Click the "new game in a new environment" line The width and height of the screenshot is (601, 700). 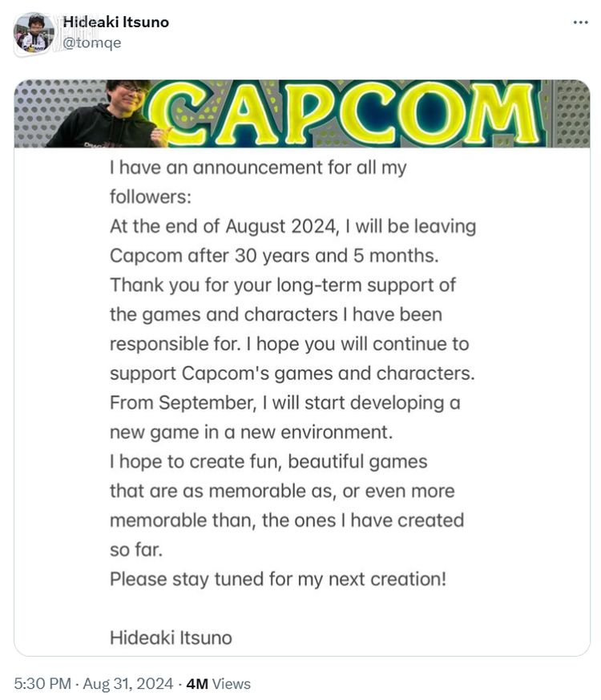[251, 432]
